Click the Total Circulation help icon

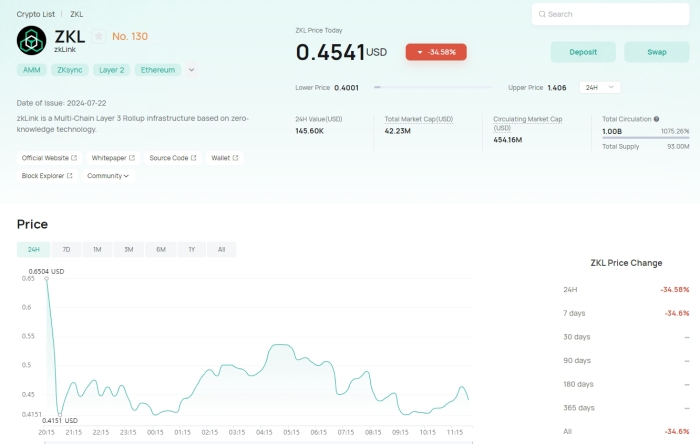[656, 119]
